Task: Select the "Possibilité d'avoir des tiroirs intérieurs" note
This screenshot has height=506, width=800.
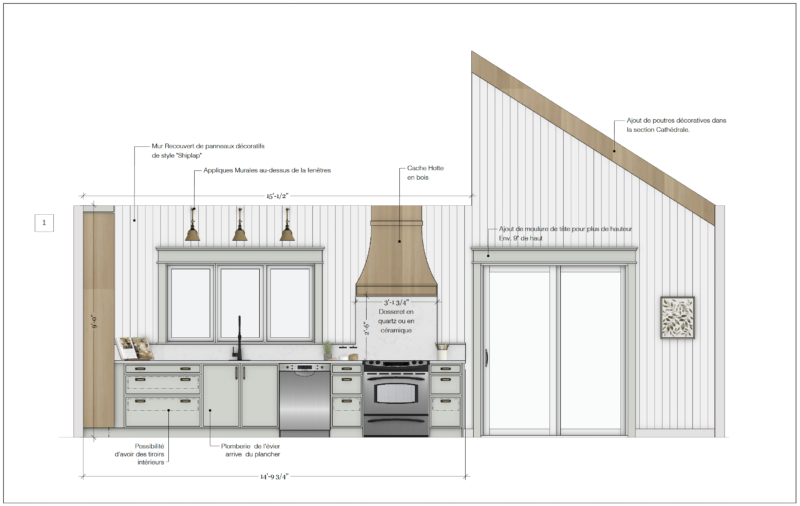Action: [x=139, y=454]
